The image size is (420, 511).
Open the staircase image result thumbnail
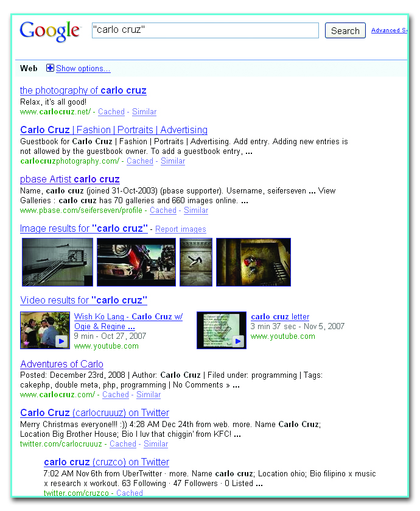tap(57, 262)
